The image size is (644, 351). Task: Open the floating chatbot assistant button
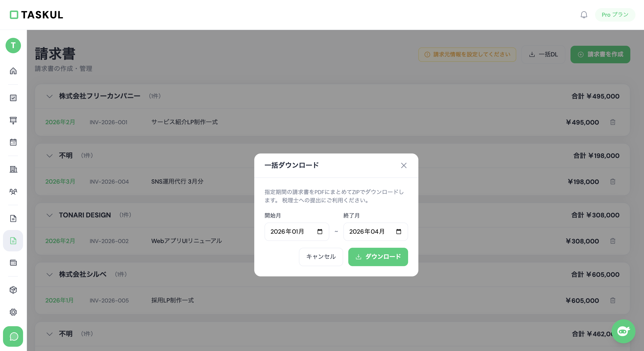point(623,331)
